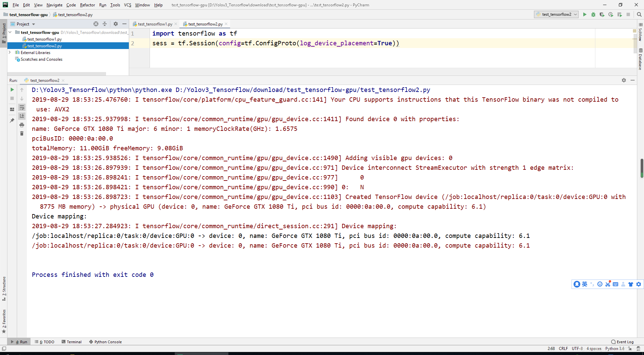644x355 pixels.
Task: Click the Stop icon in Run panel sidebar
Action: click(12, 98)
